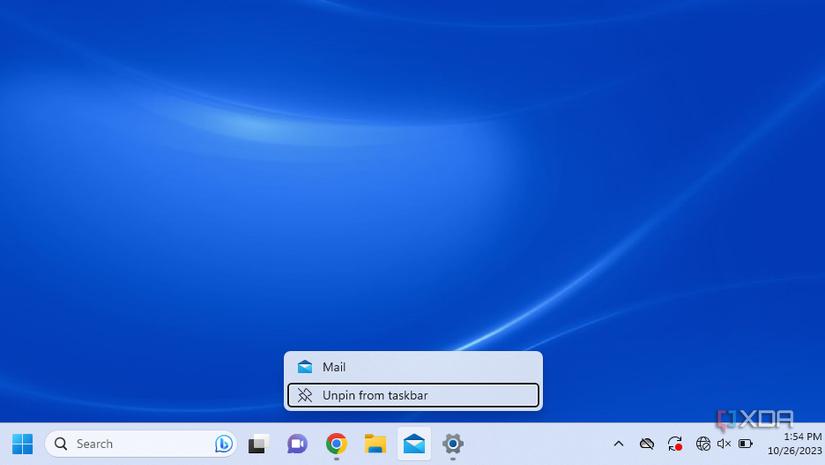Choose Unpin from taskbar in context menu

pyautogui.click(x=413, y=395)
